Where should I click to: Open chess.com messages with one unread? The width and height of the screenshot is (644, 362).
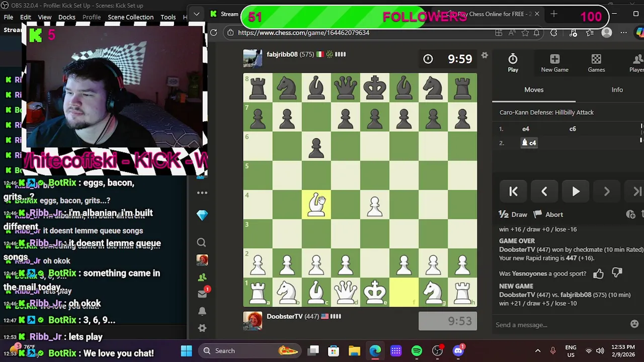(203, 293)
